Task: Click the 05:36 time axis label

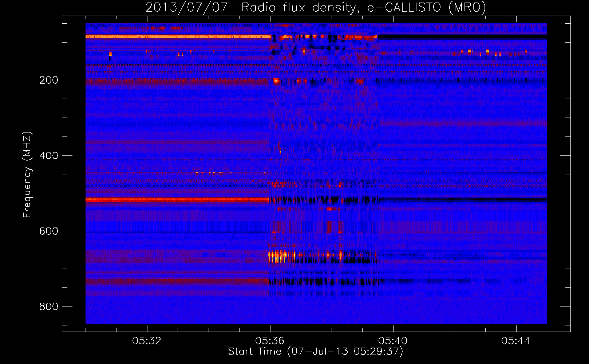Action: (270, 341)
